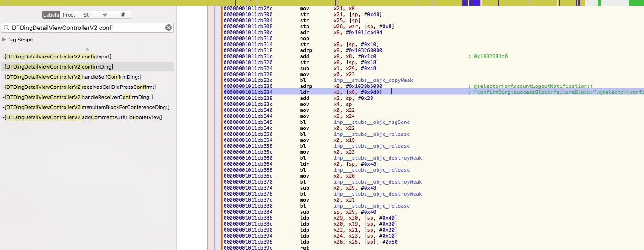Select the Labels tab

[51, 15]
